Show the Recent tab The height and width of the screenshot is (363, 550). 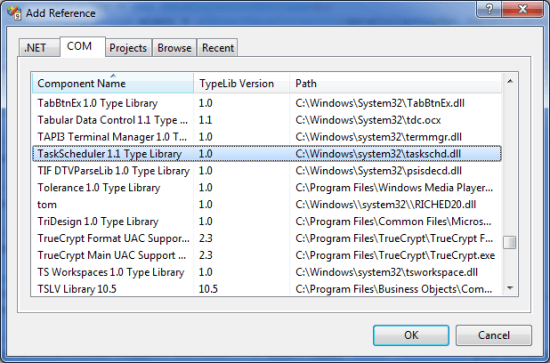(218, 48)
